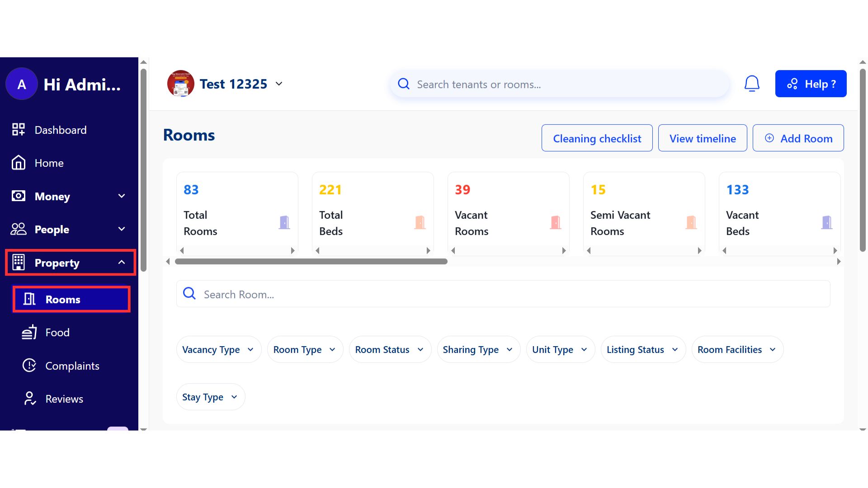The width and height of the screenshot is (868, 488).
Task: Open the Test 12325 property switcher dropdown
Action: (x=279, y=84)
